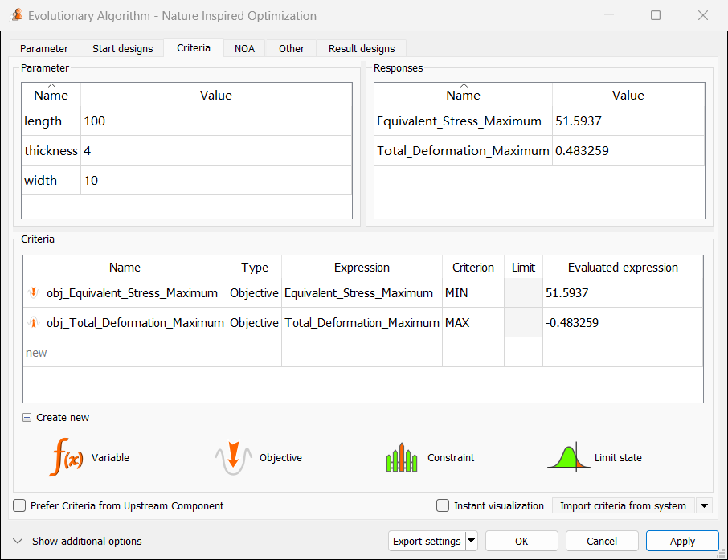Image resolution: width=728 pixels, height=560 pixels.
Task: Select the Other tab
Action: click(292, 48)
